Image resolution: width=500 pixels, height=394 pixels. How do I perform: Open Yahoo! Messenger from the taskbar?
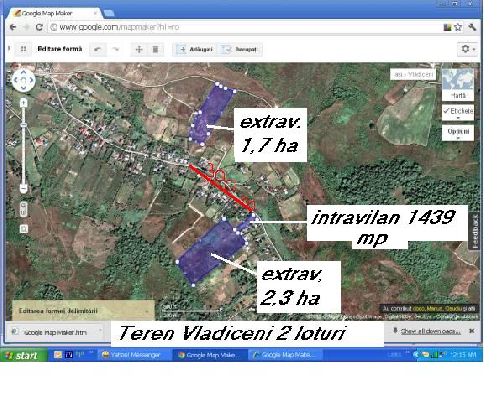132,355
